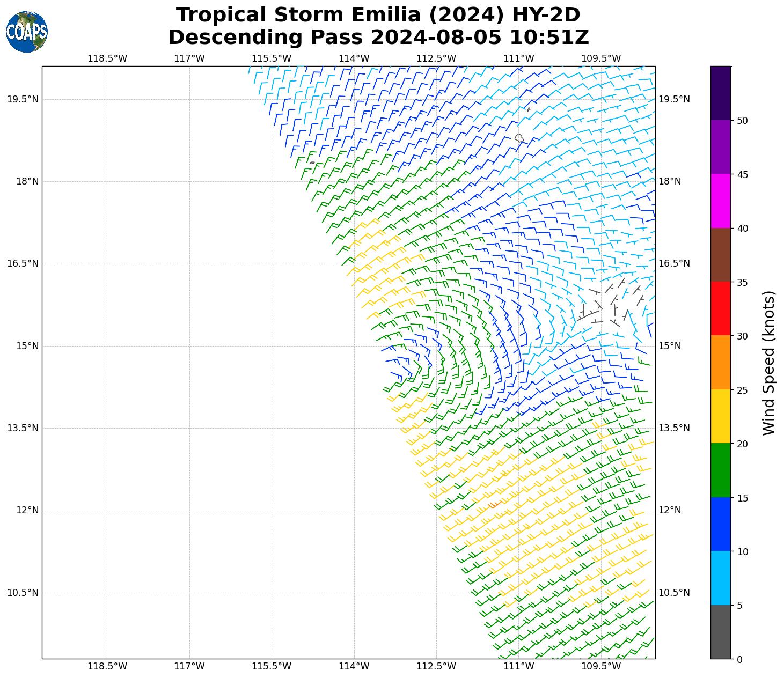Click the lone orange wind barb near 12°N

[x=494, y=505]
